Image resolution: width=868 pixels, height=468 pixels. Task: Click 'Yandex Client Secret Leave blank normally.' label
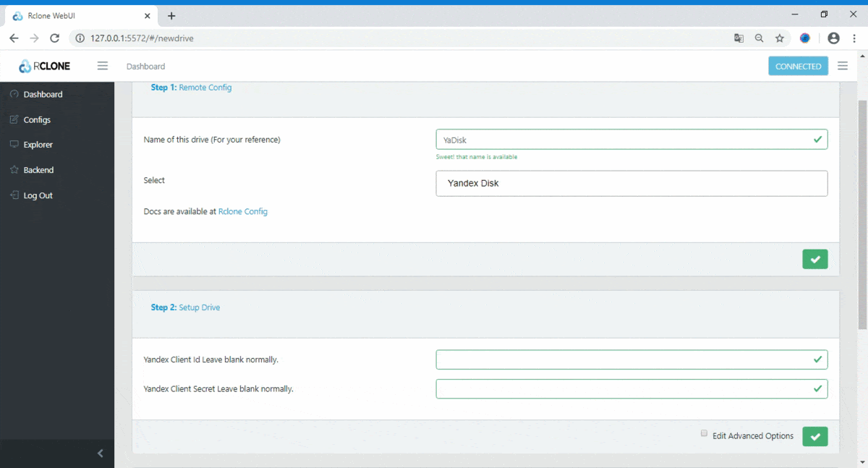218,388
